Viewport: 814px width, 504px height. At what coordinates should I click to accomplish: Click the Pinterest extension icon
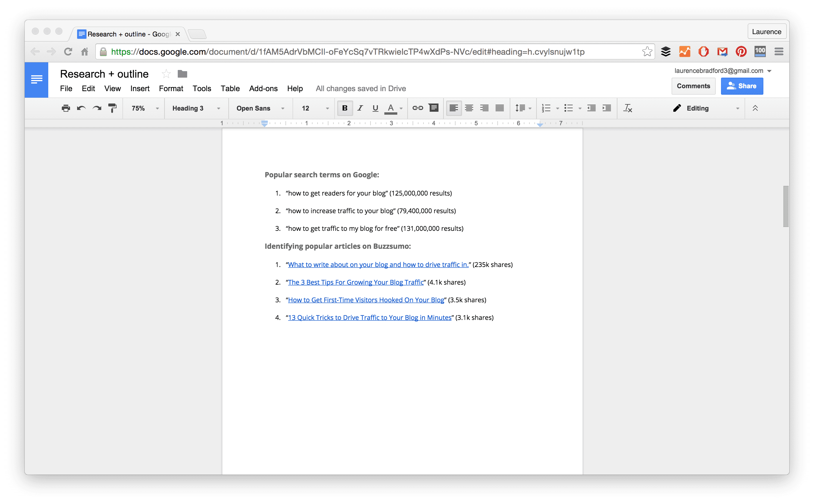pyautogui.click(x=741, y=52)
